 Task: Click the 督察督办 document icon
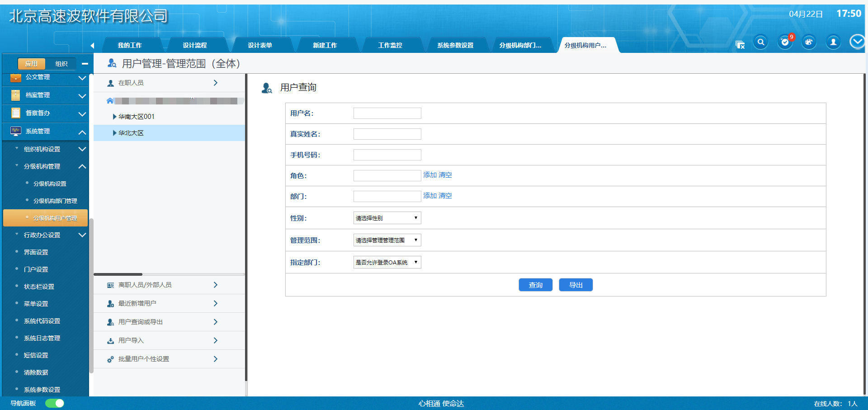(x=16, y=113)
